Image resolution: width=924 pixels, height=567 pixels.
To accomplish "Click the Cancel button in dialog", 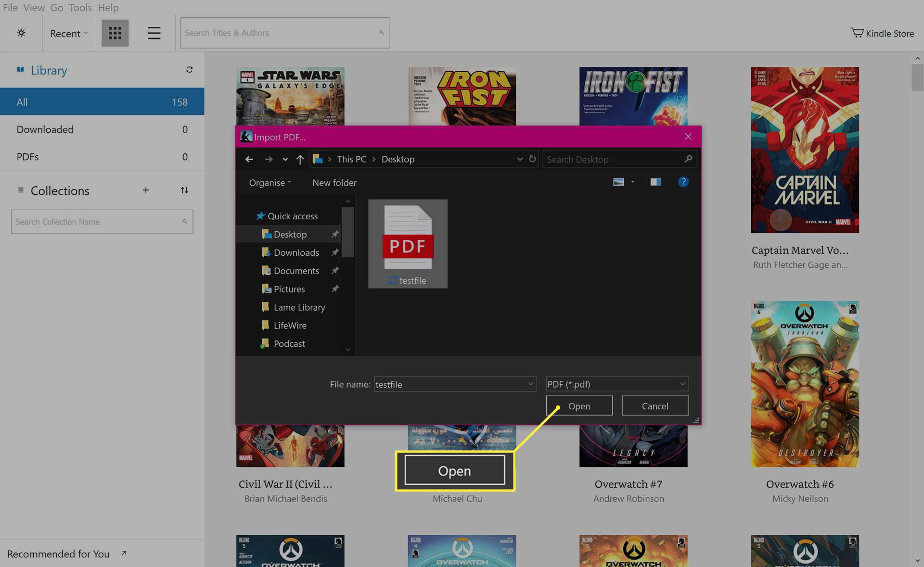I will point(655,405).
